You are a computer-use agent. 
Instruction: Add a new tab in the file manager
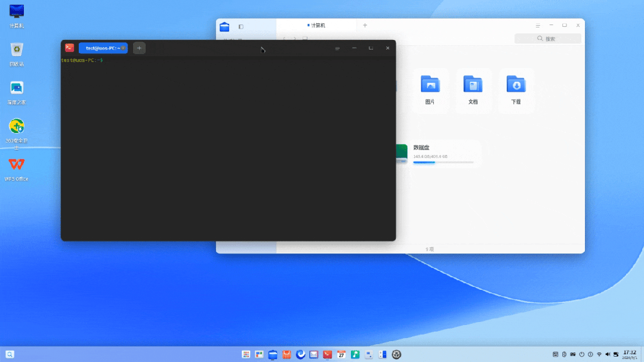coord(365,26)
